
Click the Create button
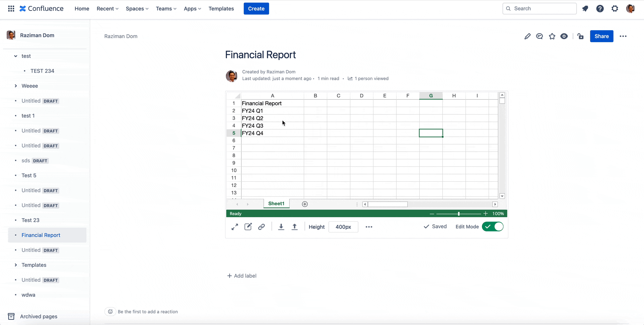(256, 9)
